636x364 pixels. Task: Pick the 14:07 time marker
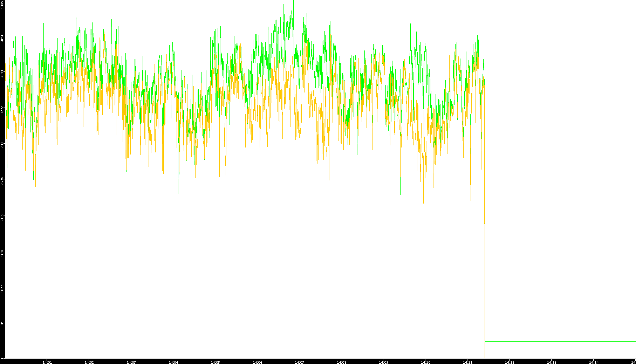pyautogui.click(x=299, y=362)
